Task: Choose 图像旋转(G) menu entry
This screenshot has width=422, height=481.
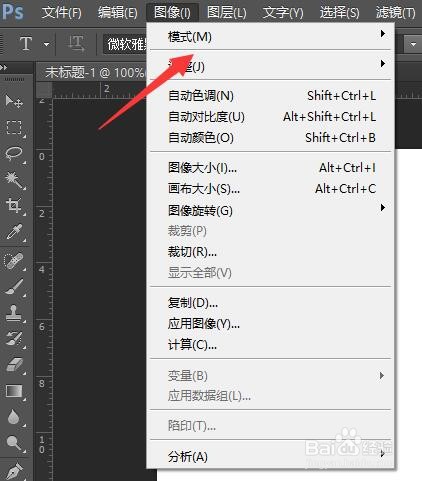Action: [270, 210]
